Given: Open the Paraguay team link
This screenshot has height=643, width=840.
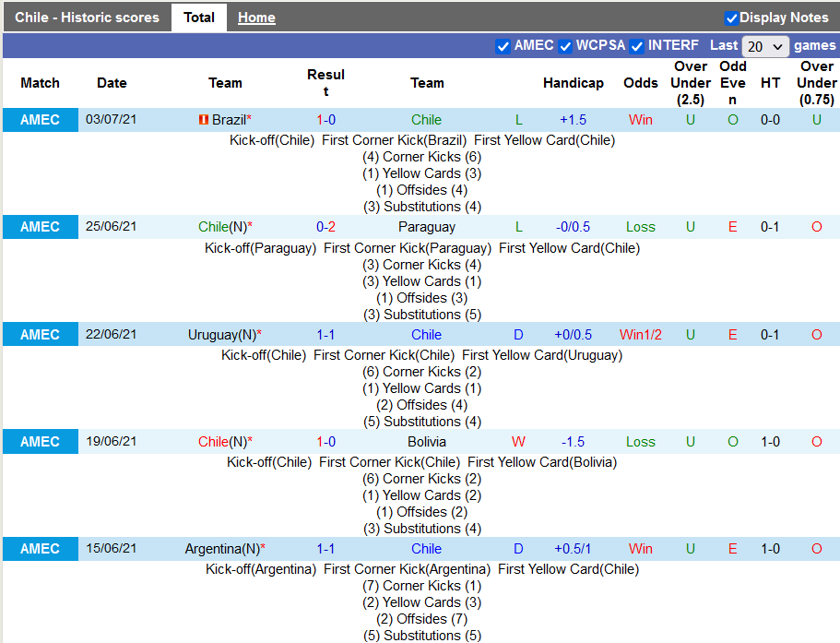Looking at the screenshot, I should pyautogui.click(x=426, y=227).
